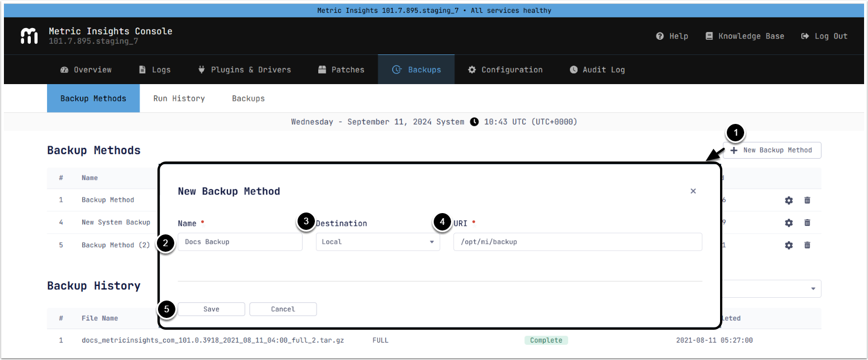Select the 'Backup Method (2)' name cell
Viewport: 868px width, 360px height.
116,245
